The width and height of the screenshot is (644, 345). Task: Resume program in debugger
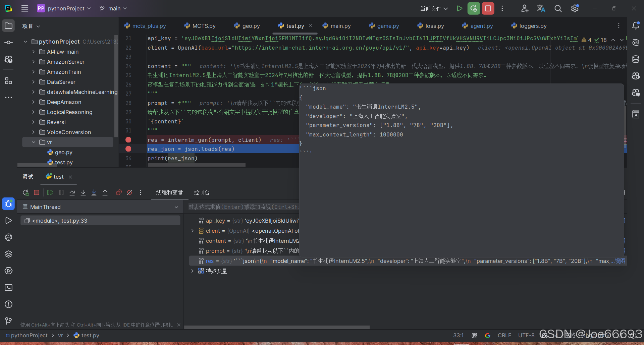coord(50,192)
